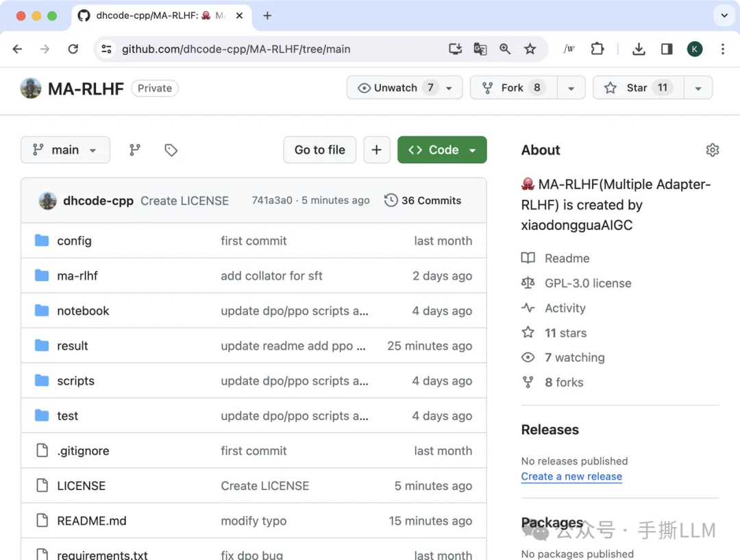Click the repository owner avatar beside MA-RLHF
This screenshot has height=560, width=740.
(31, 88)
